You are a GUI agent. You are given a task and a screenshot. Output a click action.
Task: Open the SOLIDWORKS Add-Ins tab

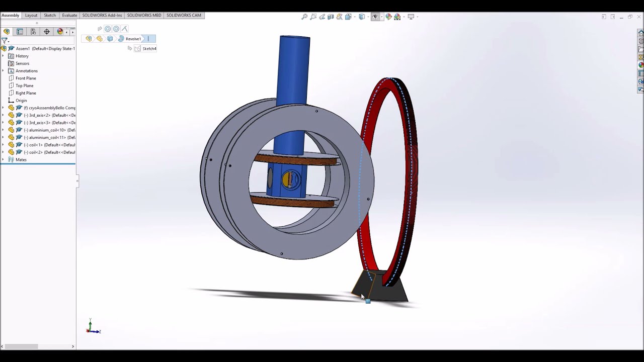pyautogui.click(x=102, y=15)
